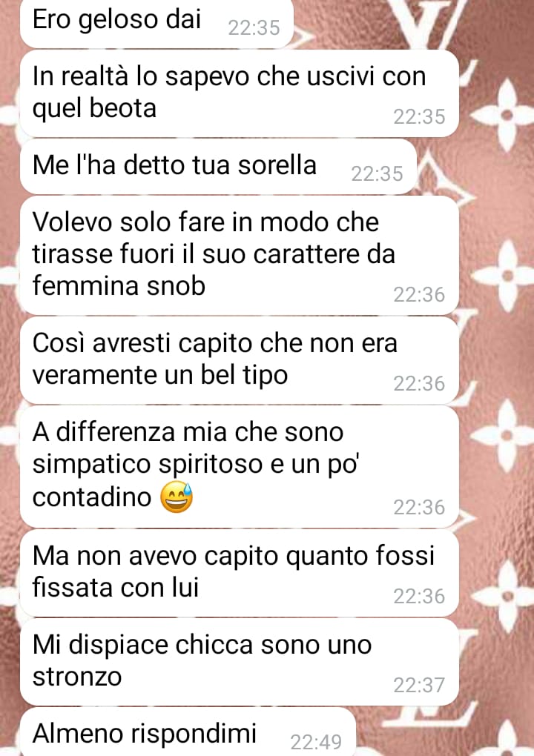Tap the 22:36 timestamp on 'fissata con lui' message

pos(419,596)
